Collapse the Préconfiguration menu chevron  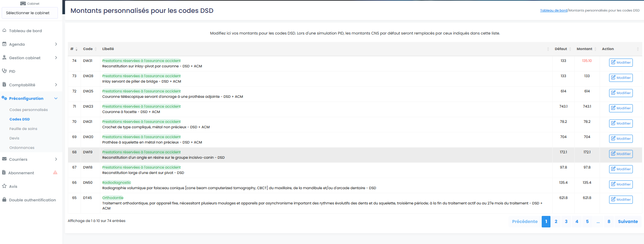56,98
